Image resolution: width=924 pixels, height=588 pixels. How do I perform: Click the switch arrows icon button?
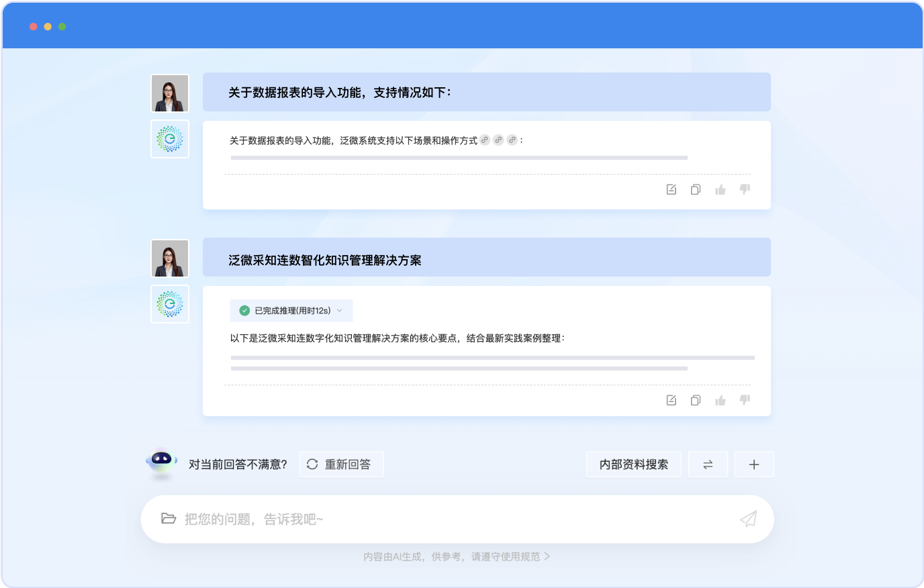[x=708, y=464]
